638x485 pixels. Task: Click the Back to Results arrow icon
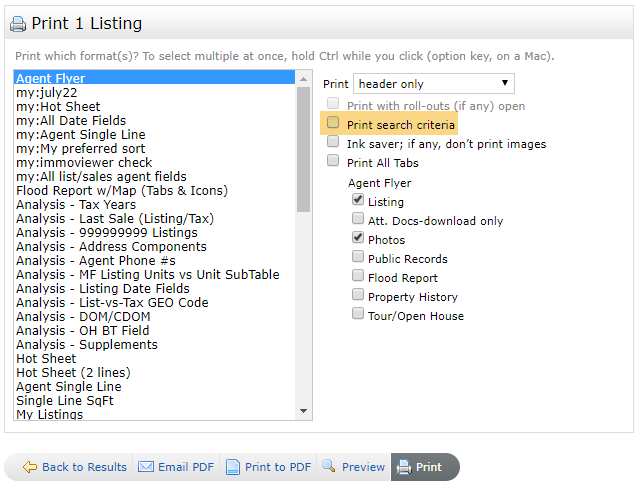click(x=30, y=467)
